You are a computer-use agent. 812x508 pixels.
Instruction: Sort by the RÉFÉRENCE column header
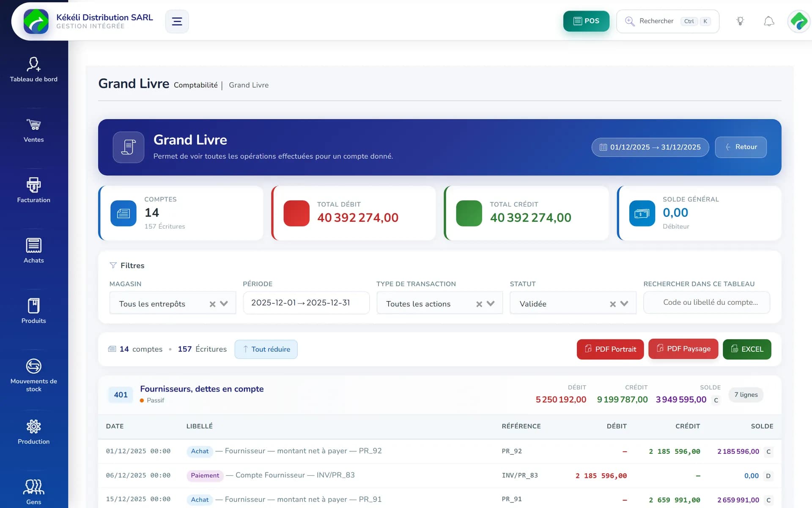(521, 426)
